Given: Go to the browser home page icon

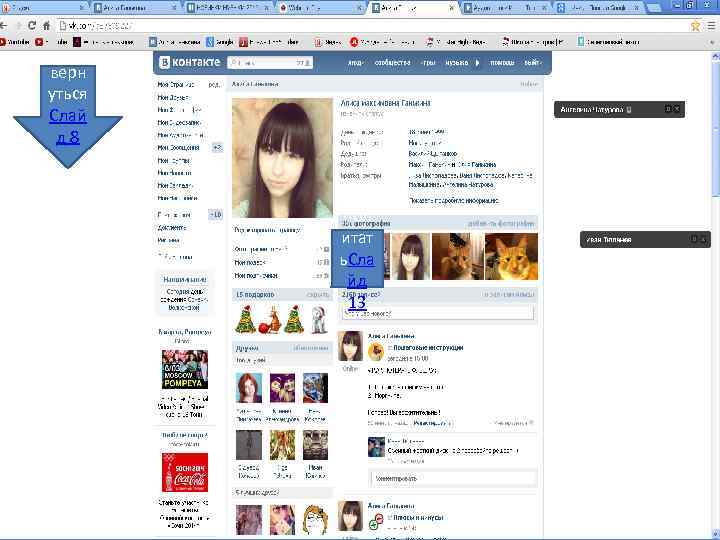Looking at the screenshot, I should pos(46,26).
